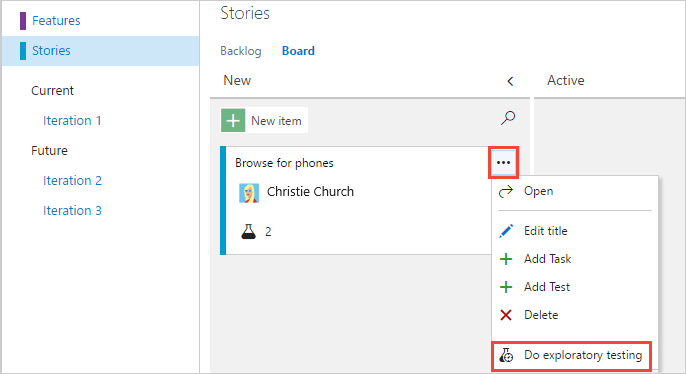Viewport: 686px width, 374px height.
Task: Open the Features backlog level
Action: [x=56, y=21]
